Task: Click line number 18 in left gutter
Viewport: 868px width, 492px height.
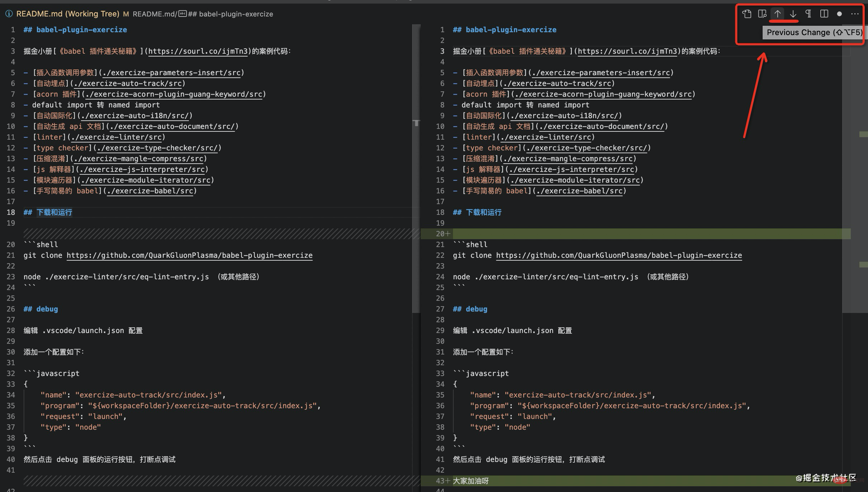Action: tap(11, 212)
